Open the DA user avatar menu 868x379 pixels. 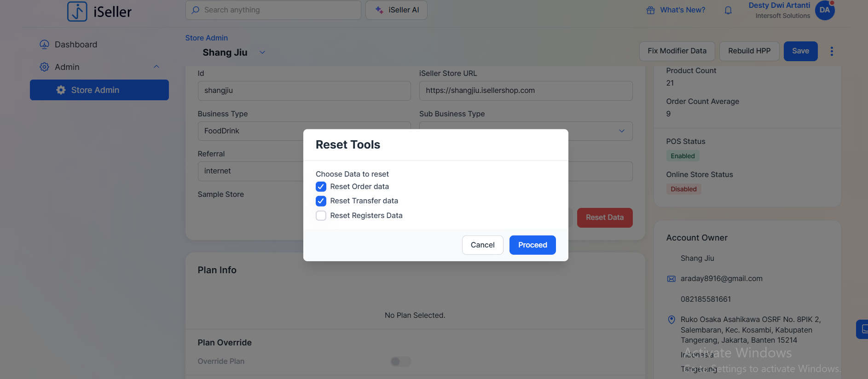point(824,10)
